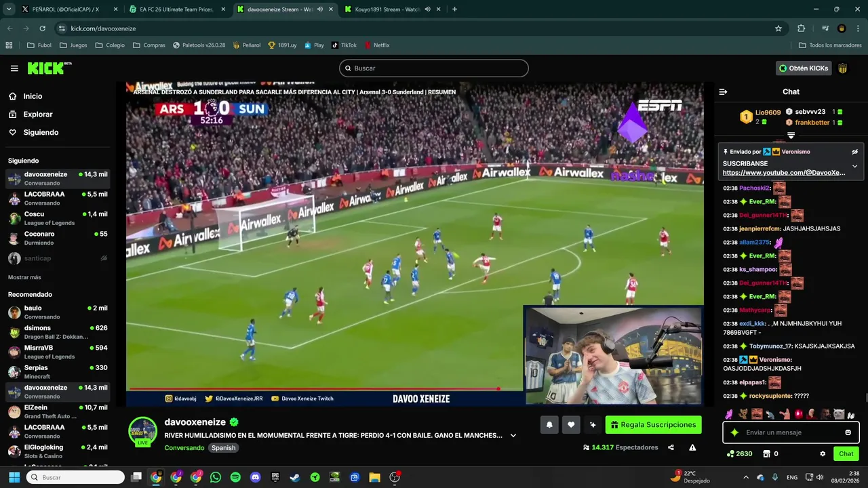
Task: Toggle follow heart for davooxeneize
Action: [x=571, y=425]
